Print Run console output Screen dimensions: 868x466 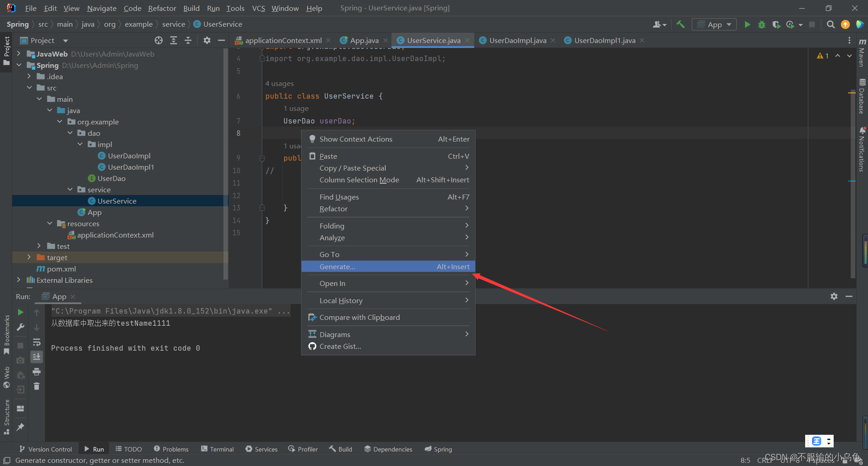coord(37,372)
